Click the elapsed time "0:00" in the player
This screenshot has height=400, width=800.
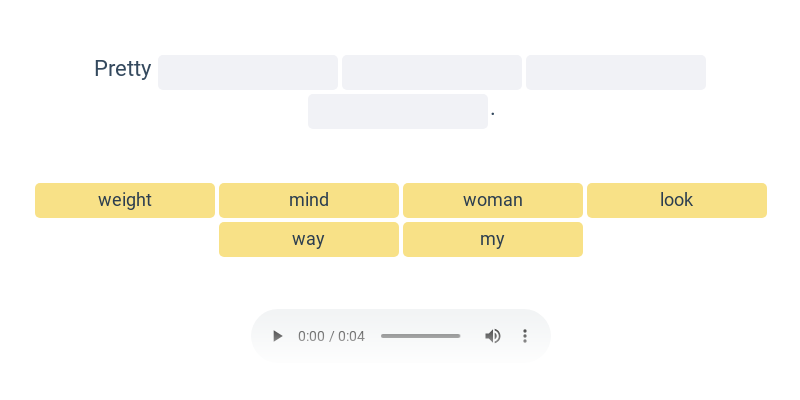311,336
